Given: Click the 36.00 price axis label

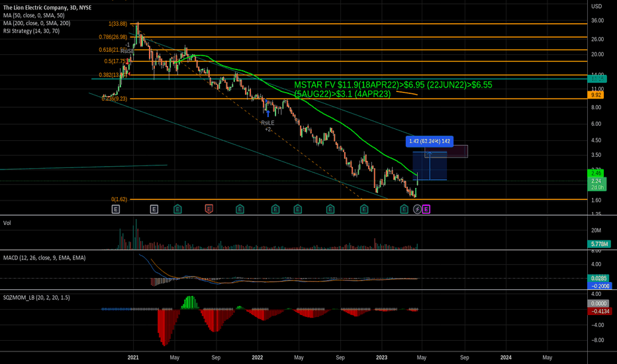Looking at the screenshot, I should click(597, 21).
